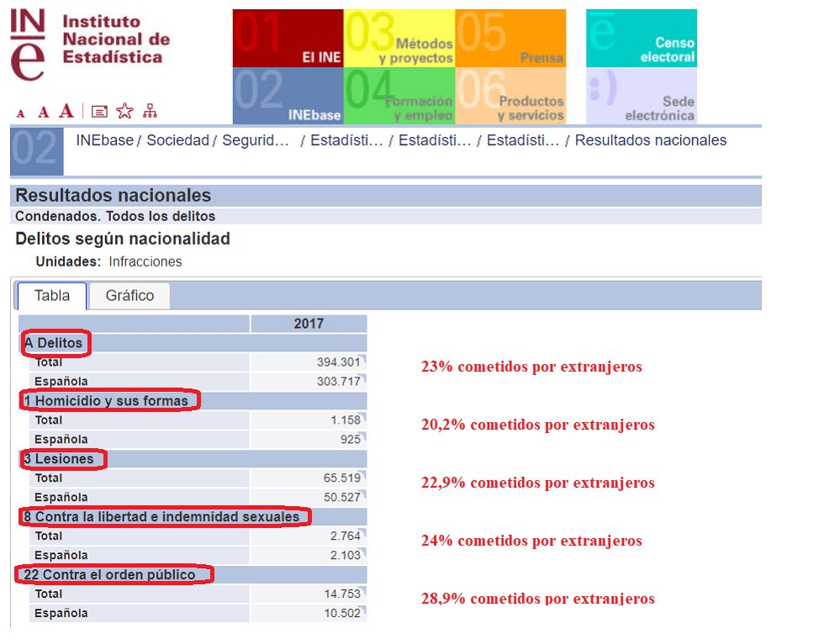Click the INEbase breadcrumb link
The height and width of the screenshot is (639, 840).
point(104,140)
